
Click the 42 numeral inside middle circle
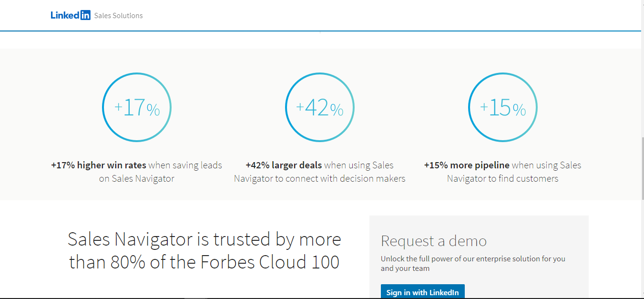point(317,108)
